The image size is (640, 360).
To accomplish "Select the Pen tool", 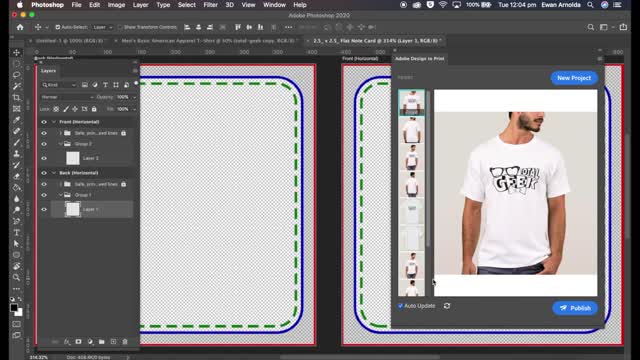I will pos(16,221).
